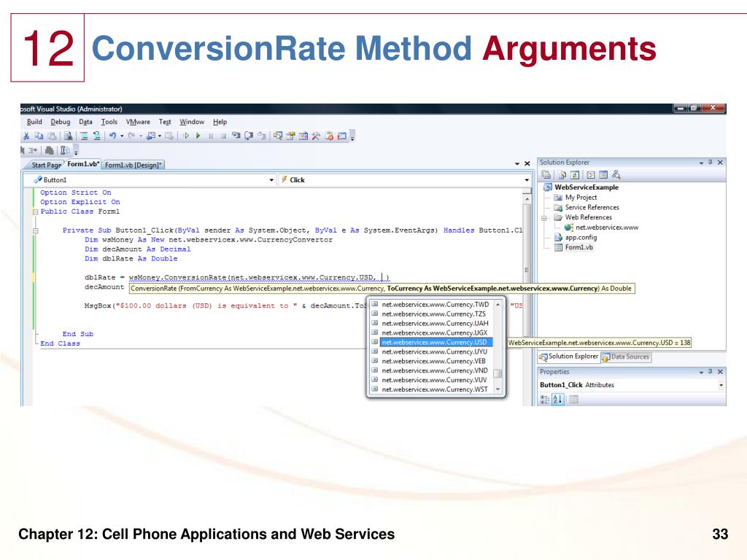
Task: Switch to the Start Page tab
Action: coord(46,166)
